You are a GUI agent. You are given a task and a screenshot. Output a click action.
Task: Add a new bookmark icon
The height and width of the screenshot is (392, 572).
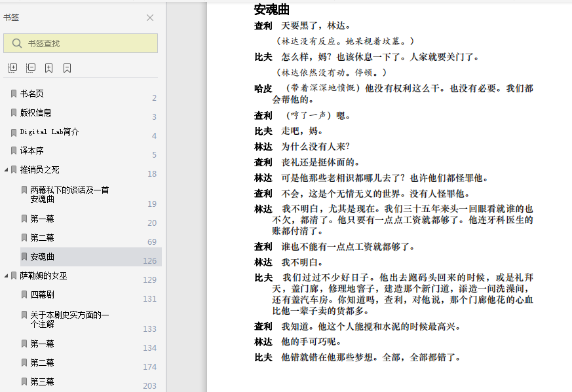tap(49, 68)
